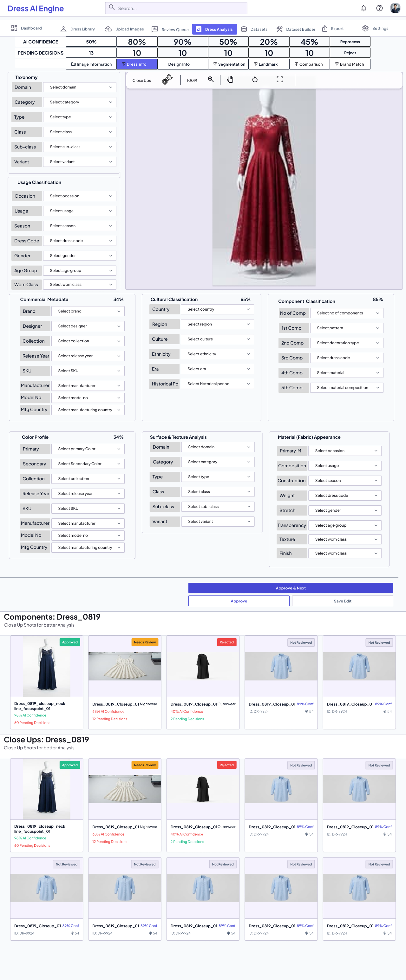Click the flashlight close-ups icon
The image size is (406, 980).
pyautogui.click(x=167, y=80)
